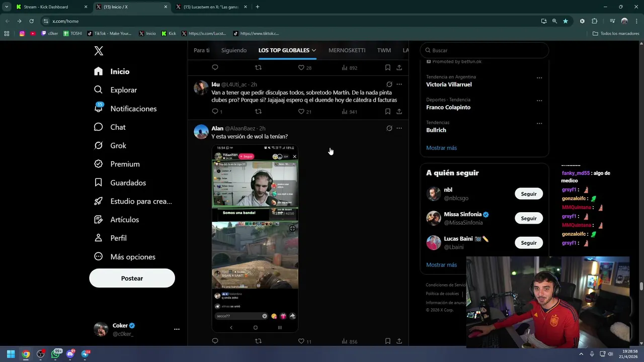Click the Buscar search field
Screen dimensions: 644x362
pyautogui.click(x=484, y=50)
